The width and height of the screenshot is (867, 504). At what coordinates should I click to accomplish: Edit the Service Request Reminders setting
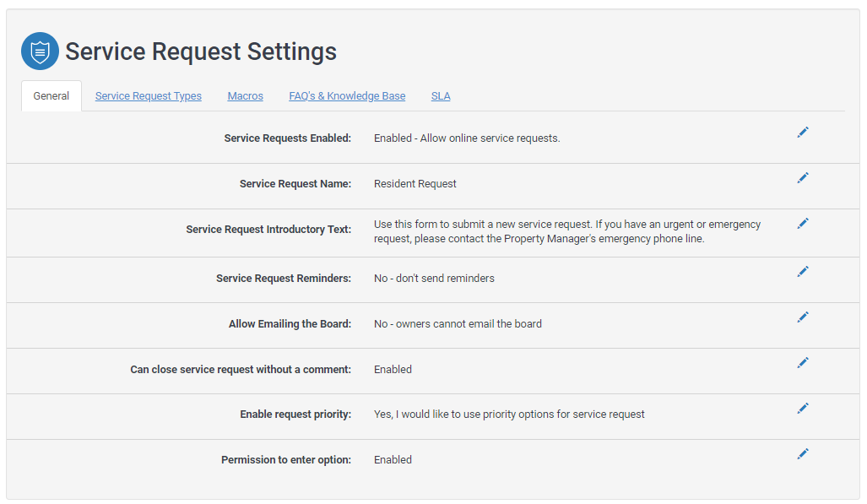[x=802, y=272]
